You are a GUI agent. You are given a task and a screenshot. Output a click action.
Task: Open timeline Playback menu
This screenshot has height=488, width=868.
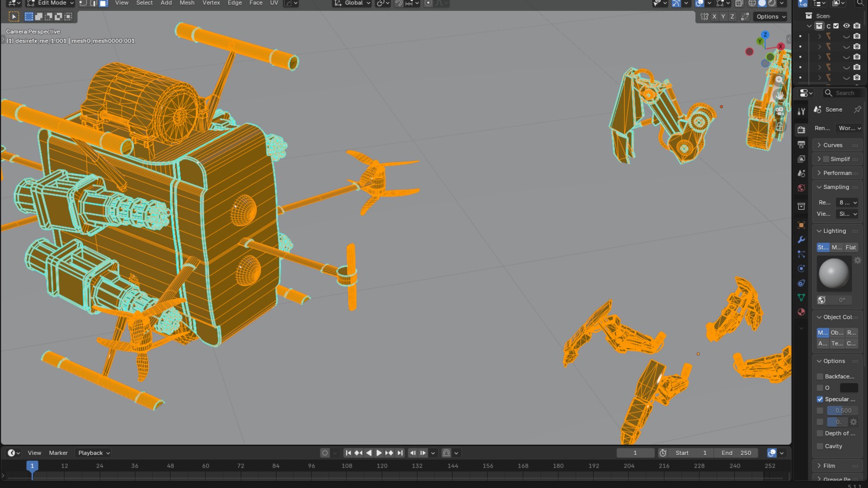(94, 453)
